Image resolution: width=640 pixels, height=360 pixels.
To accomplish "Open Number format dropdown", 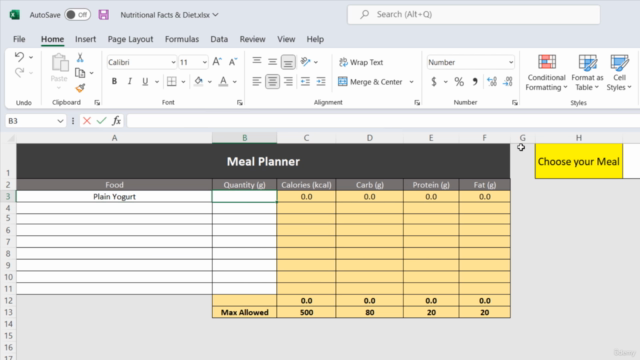I will coord(511,62).
